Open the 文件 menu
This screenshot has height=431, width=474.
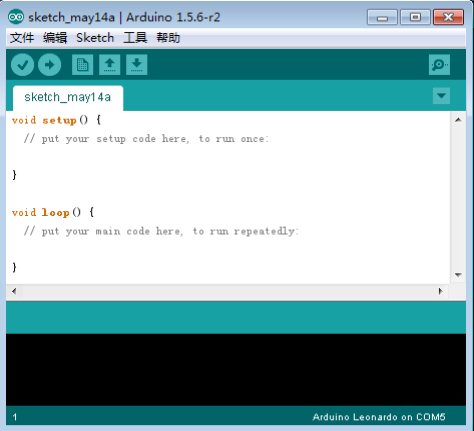pyautogui.click(x=22, y=38)
